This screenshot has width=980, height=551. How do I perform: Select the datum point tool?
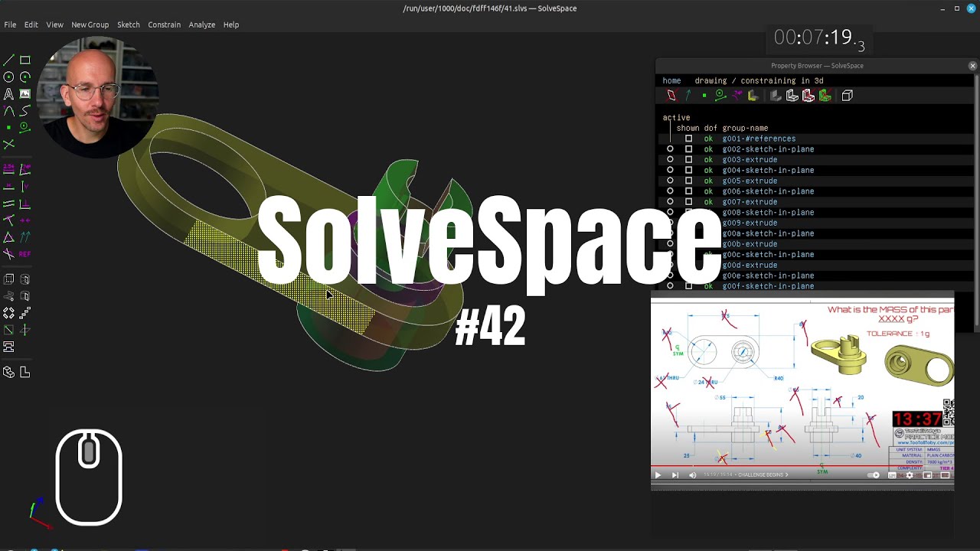point(8,127)
